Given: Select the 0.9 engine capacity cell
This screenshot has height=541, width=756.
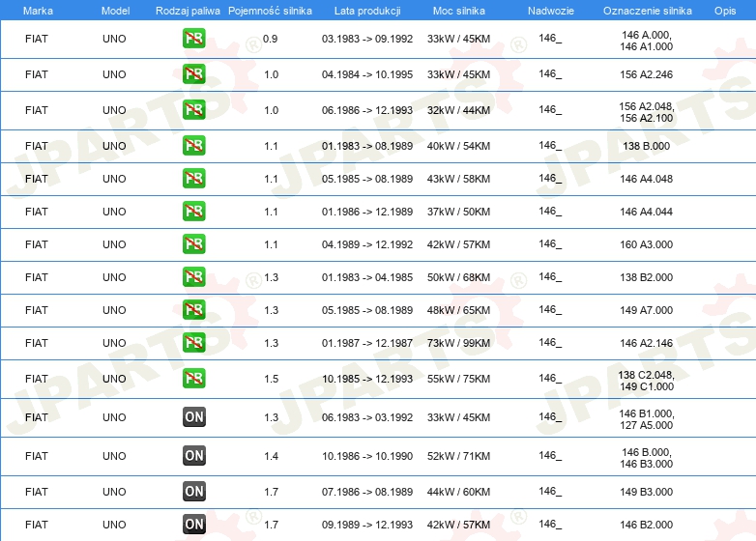Looking at the screenshot, I should coord(271,39).
